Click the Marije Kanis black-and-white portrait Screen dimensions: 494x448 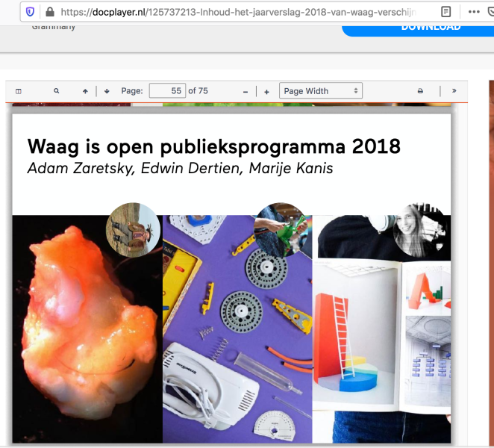click(x=420, y=230)
